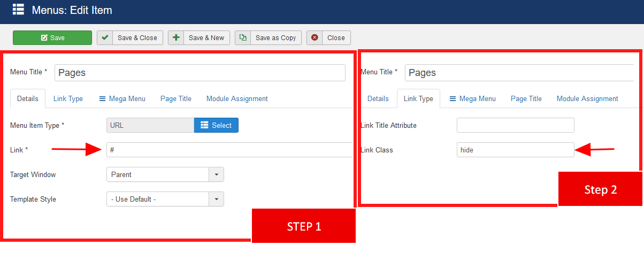Click the Menu Item Type * label
The image size is (644, 276).
[37, 125]
